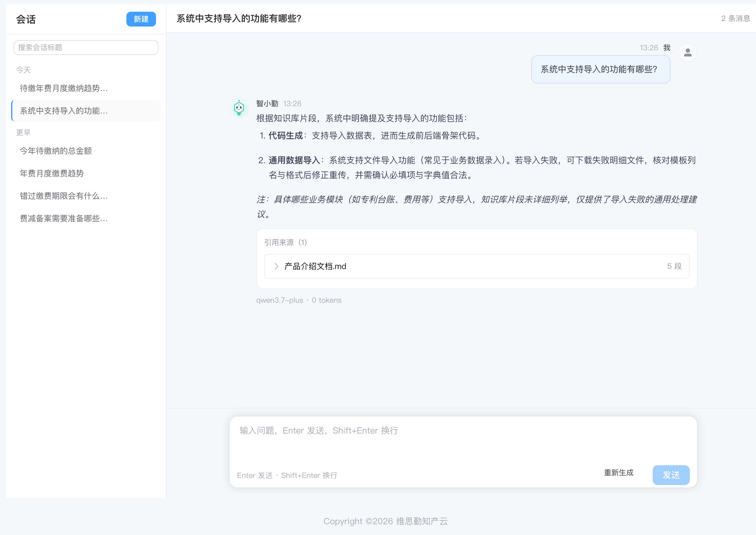Click the page header title 系统中支持导入的功能有哪些?

pos(239,19)
